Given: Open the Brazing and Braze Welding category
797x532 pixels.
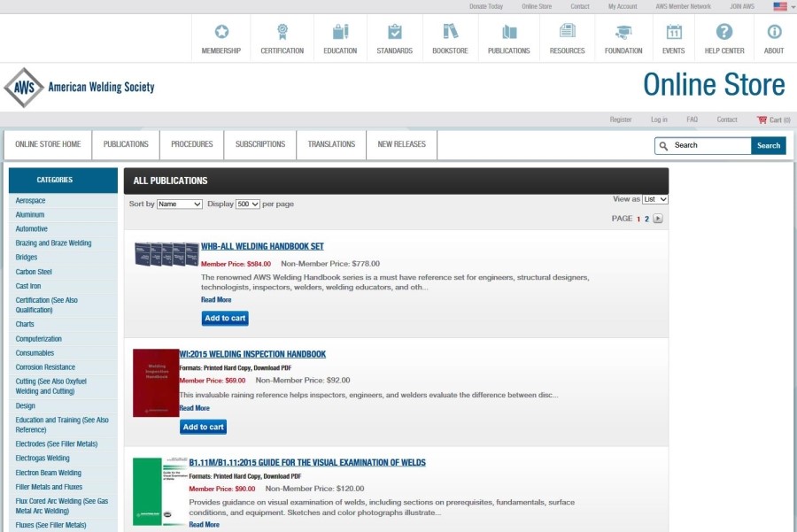Looking at the screenshot, I should coord(53,243).
